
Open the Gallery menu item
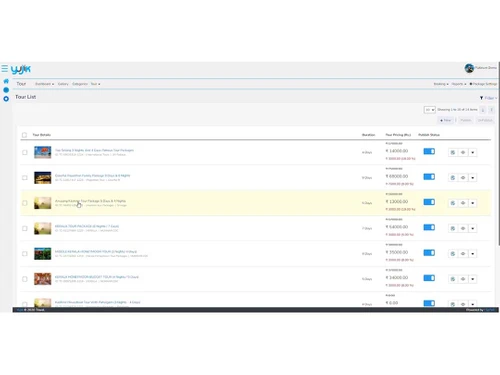pyautogui.click(x=63, y=84)
